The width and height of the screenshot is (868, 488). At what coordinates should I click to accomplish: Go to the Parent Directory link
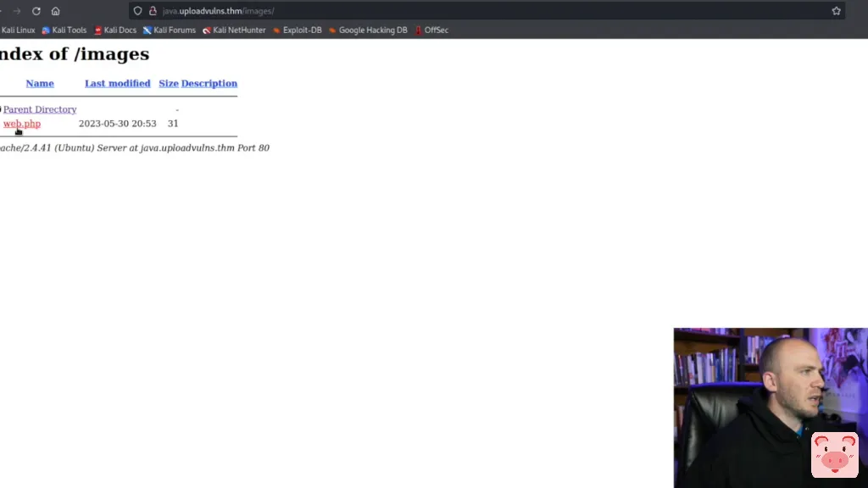[x=40, y=109]
